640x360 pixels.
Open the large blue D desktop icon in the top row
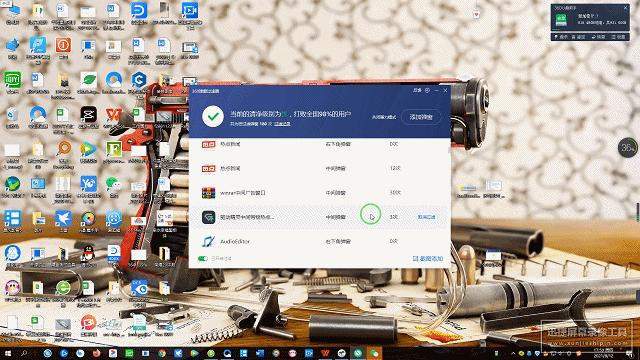coord(139,10)
